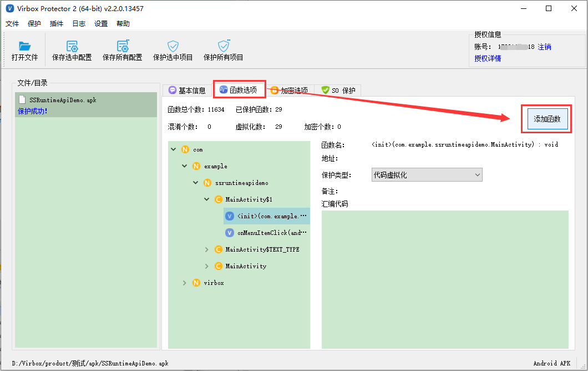Minimize the Virbox Protector window
The width and height of the screenshot is (588, 371).
point(524,8)
